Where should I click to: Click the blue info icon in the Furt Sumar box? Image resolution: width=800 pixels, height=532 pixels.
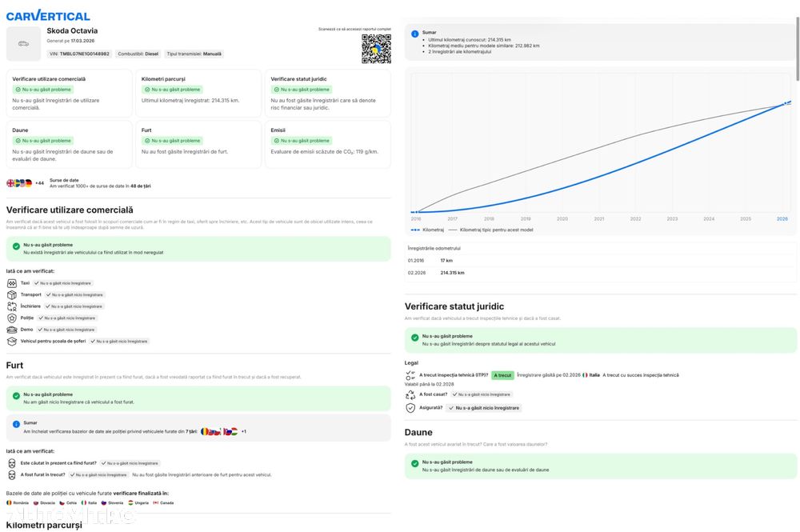(16, 424)
